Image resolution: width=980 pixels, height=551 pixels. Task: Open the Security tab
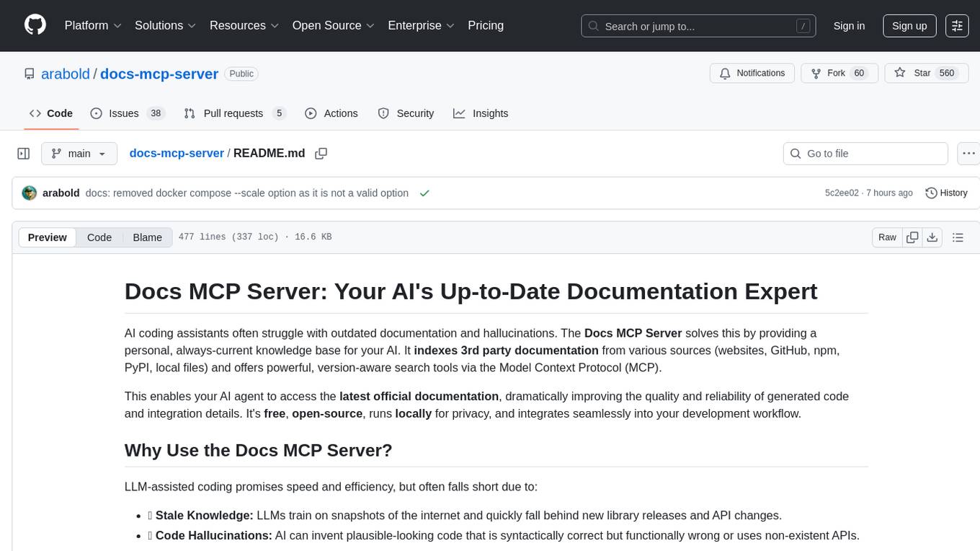coord(406,113)
